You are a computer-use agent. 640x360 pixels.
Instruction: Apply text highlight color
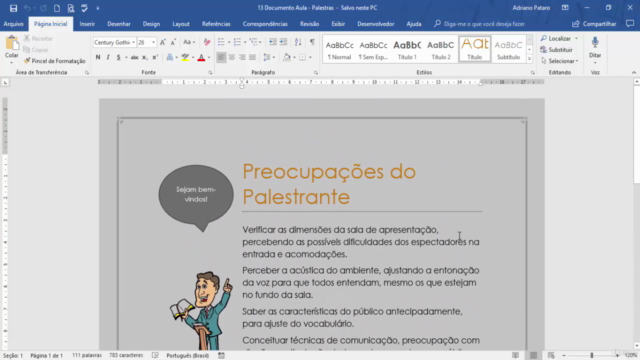coord(185,58)
